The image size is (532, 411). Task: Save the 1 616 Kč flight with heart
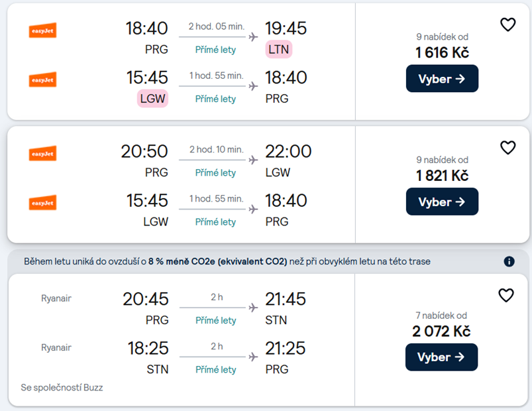(x=507, y=25)
